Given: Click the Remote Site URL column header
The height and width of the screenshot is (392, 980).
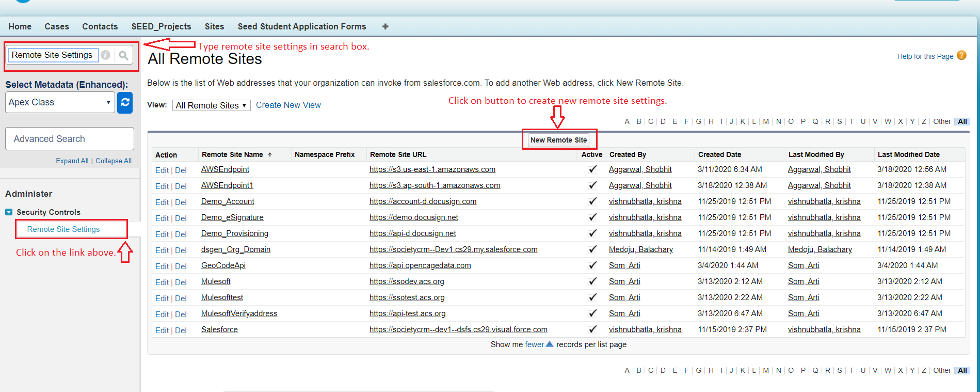Looking at the screenshot, I should click(x=398, y=154).
